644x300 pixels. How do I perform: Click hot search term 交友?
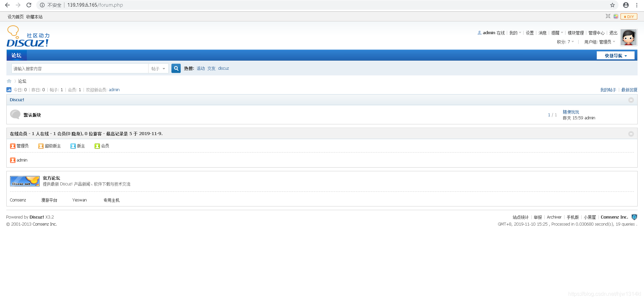point(211,68)
